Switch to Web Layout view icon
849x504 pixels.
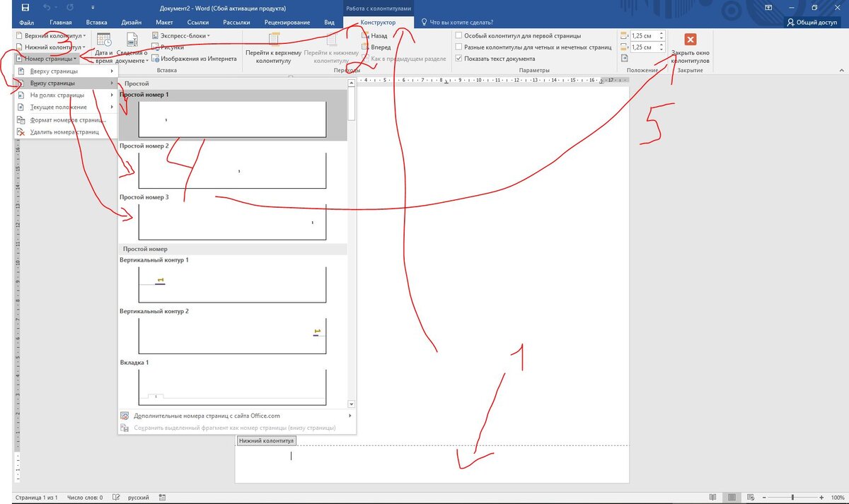(751, 498)
